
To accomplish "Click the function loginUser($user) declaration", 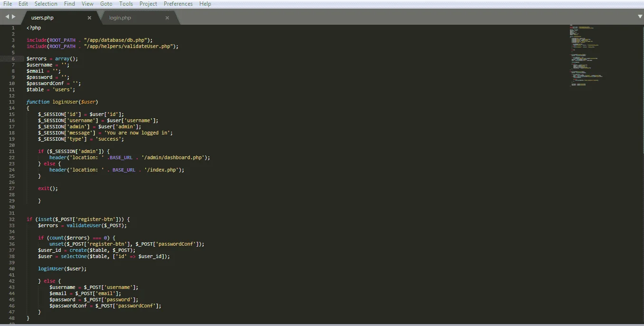I will tap(62, 102).
